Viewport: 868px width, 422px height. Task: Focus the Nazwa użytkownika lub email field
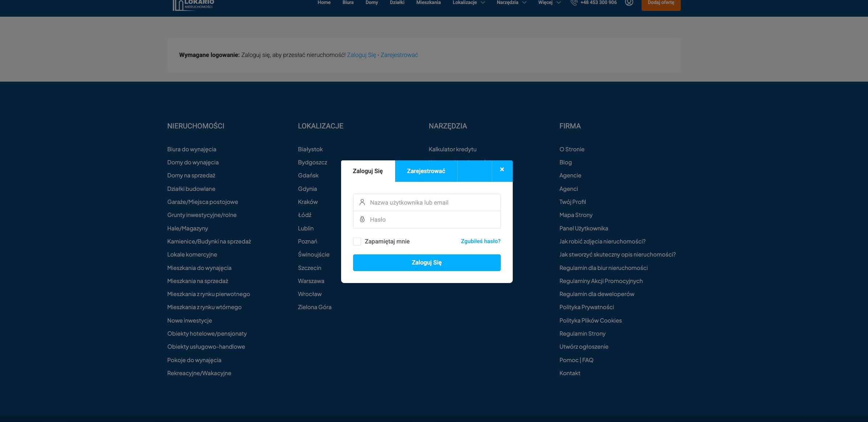pyautogui.click(x=432, y=202)
